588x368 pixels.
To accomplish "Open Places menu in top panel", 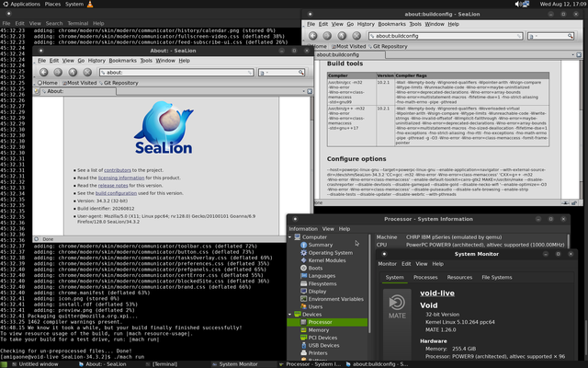I will pyautogui.click(x=52, y=4).
